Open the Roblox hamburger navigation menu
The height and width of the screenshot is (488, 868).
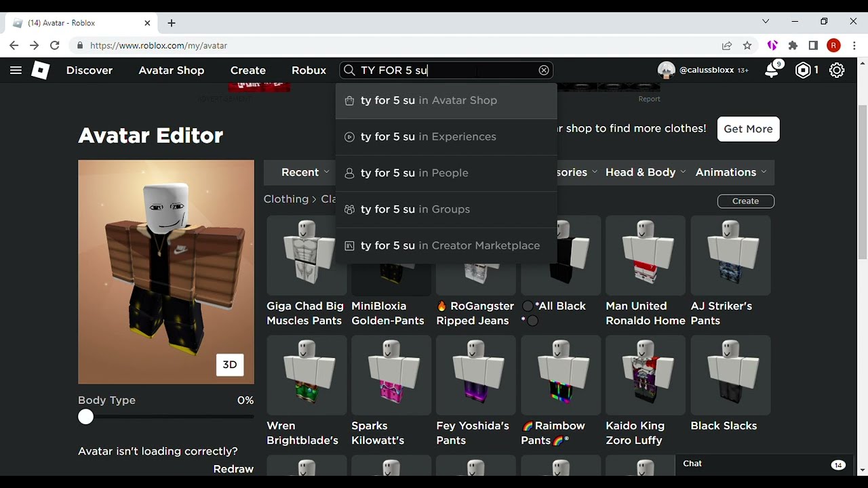click(x=16, y=70)
